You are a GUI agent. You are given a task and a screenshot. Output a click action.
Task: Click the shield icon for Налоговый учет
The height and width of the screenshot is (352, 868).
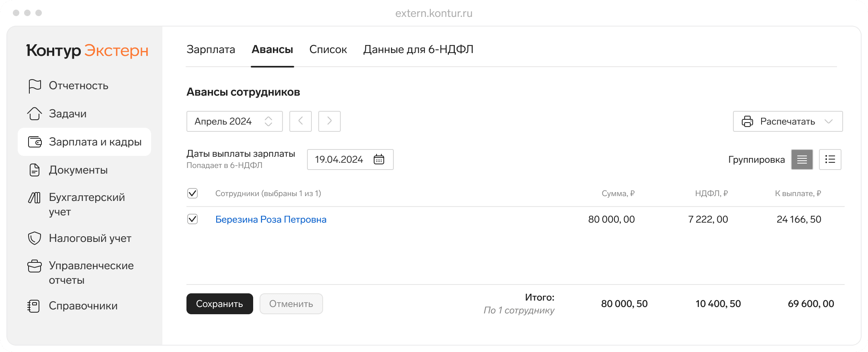(35, 238)
